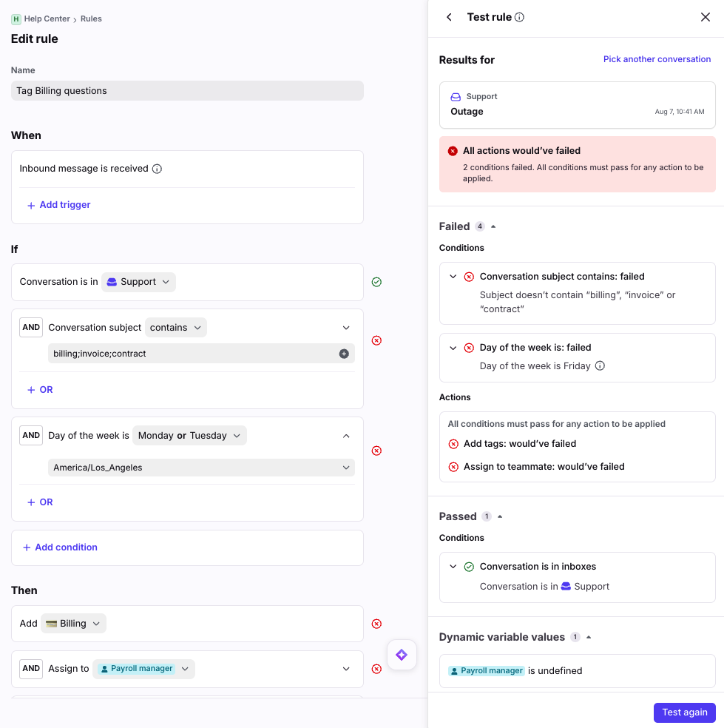
Task: Open America/Los_Angeles timezone dropdown
Action: pos(201,468)
